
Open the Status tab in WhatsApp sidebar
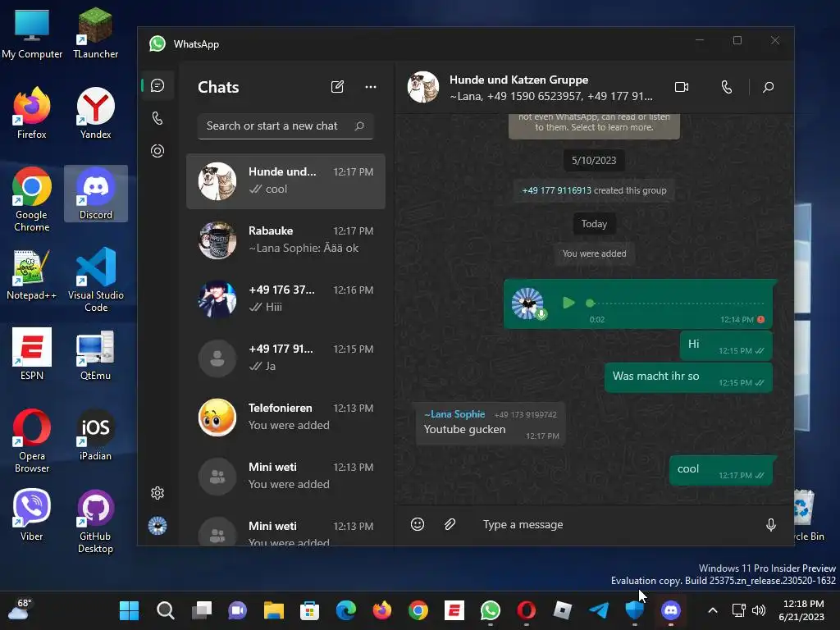(x=157, y=151)
